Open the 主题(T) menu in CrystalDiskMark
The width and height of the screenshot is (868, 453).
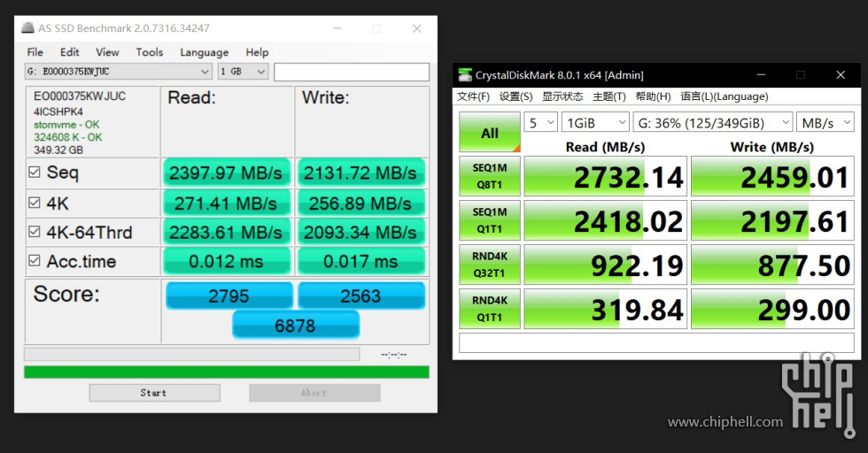point(609,96)
